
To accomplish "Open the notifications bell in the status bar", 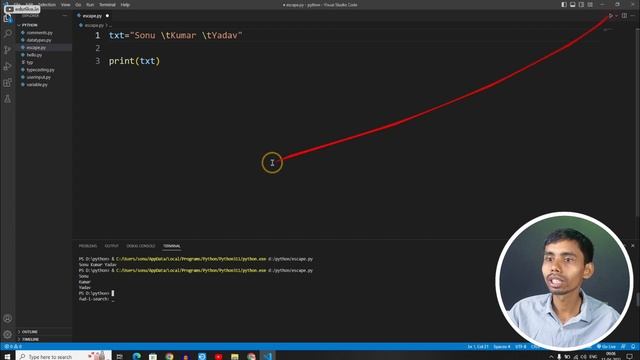I will point(633,347).
